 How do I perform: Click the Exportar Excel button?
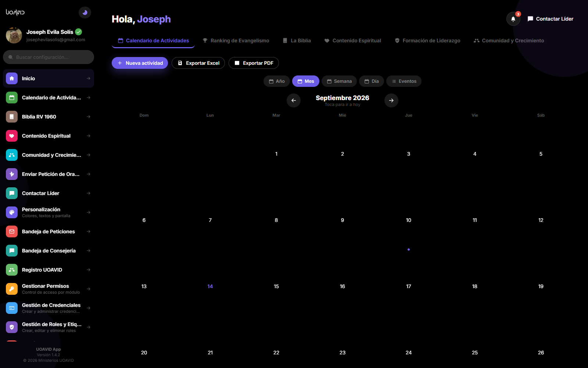click(198, 63)
